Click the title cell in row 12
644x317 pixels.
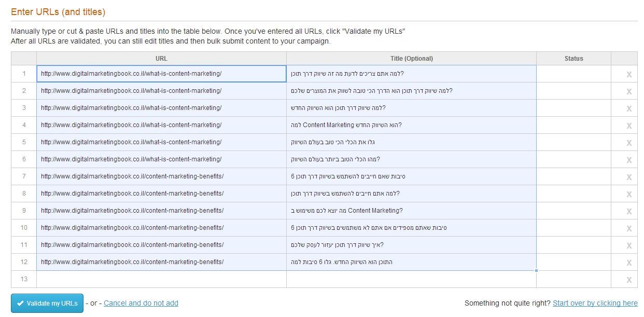pos(412,262)
